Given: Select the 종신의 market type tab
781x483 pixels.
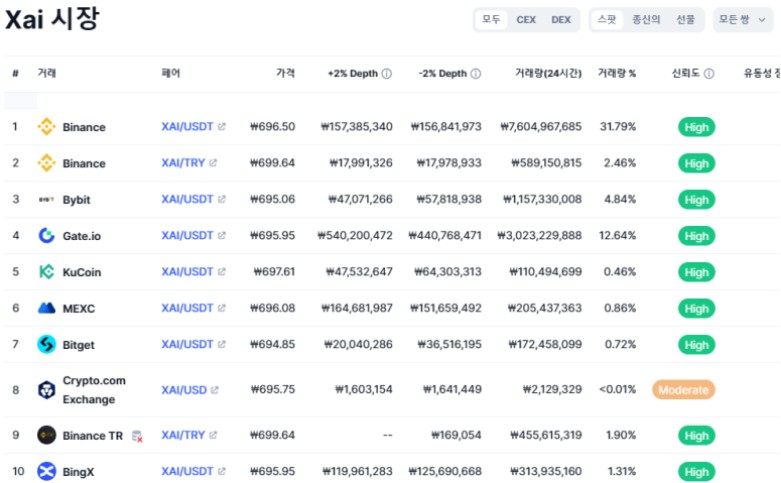Looking at the screenshot, I should (x=646, y=20).
